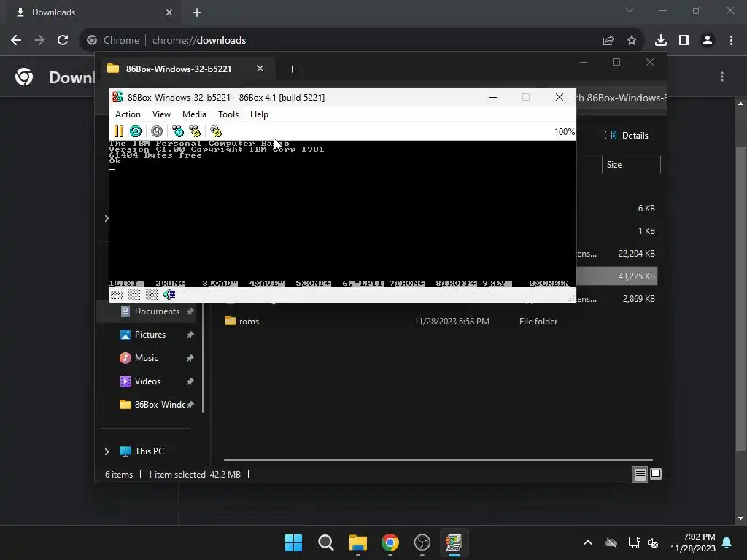Hard reset the emulated machine
This screenshot has width=747, height=560.
136,131
